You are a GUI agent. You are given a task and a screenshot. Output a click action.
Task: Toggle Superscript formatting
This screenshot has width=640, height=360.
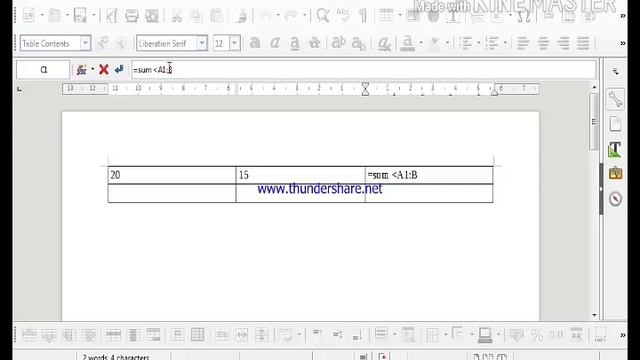pyautogui.click(x=338, y=43)
